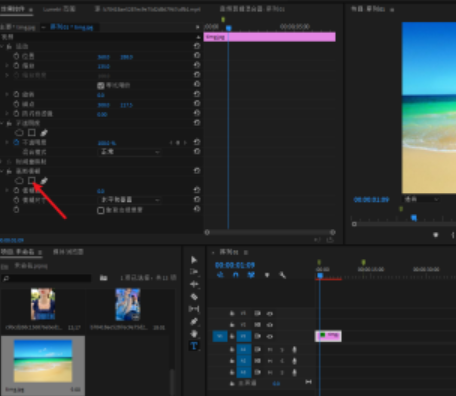
Task: Toggle eye visibility of V1 track
Action: [270, 336]
